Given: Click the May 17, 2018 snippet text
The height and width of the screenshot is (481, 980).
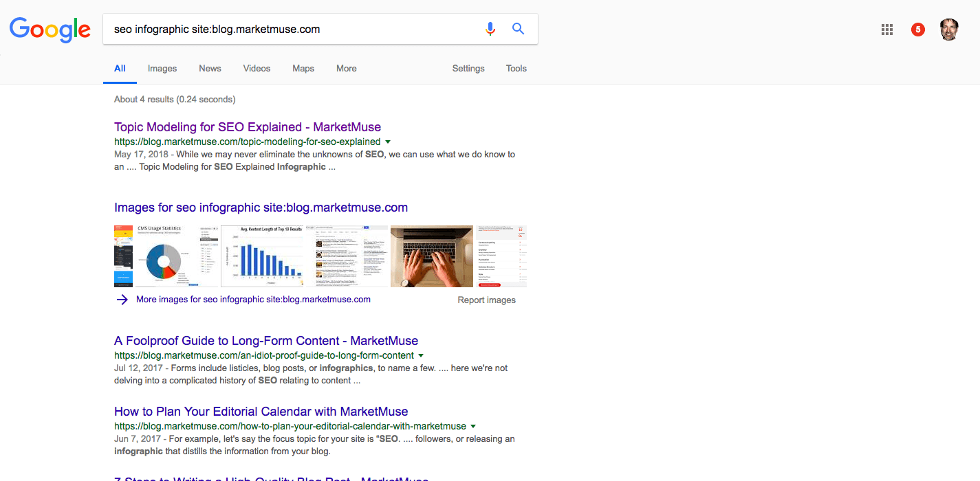Looking at the screenshot, I should 315,161.
